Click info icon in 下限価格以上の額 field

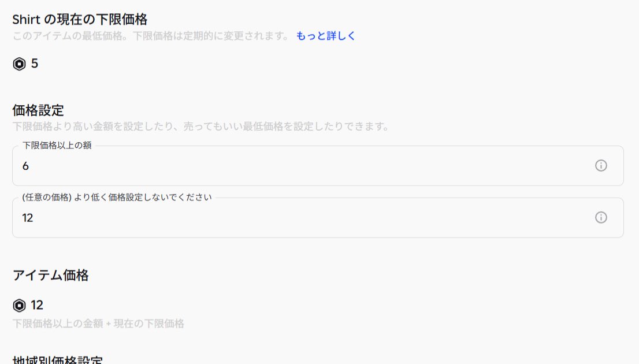pos(601,165)
